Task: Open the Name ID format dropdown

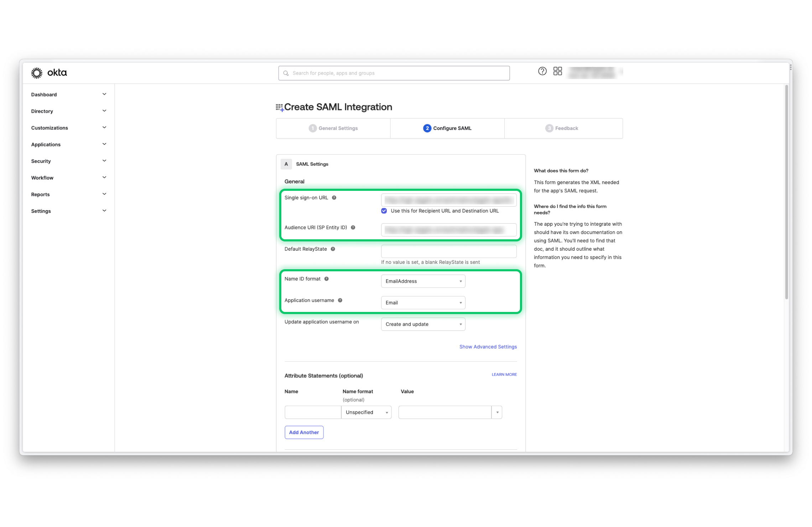Action: pos(423,281)
